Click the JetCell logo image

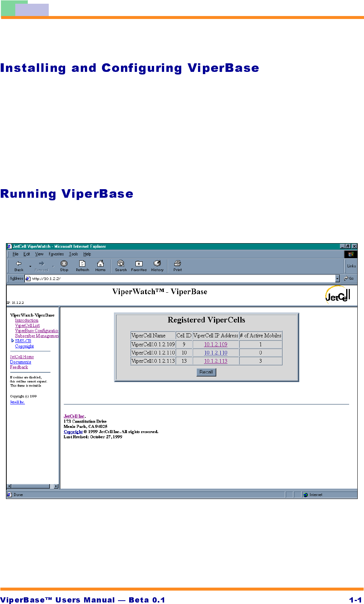[x=338, y=295]
